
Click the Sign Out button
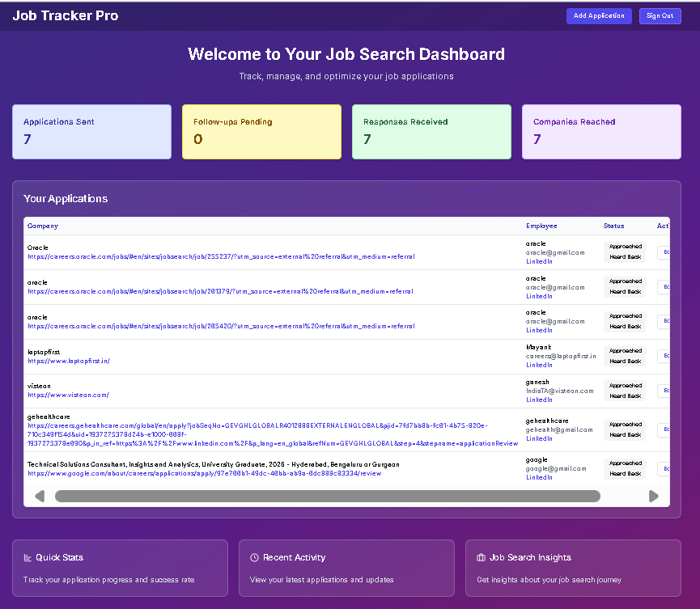click(x=660, y=15)
